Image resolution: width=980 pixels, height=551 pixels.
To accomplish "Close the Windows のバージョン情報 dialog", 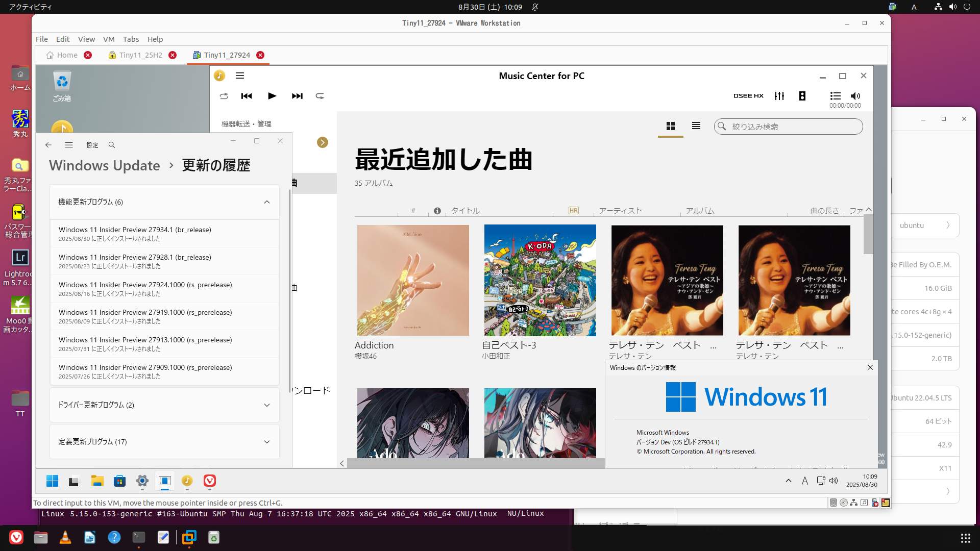I will [x=870, y=367].
